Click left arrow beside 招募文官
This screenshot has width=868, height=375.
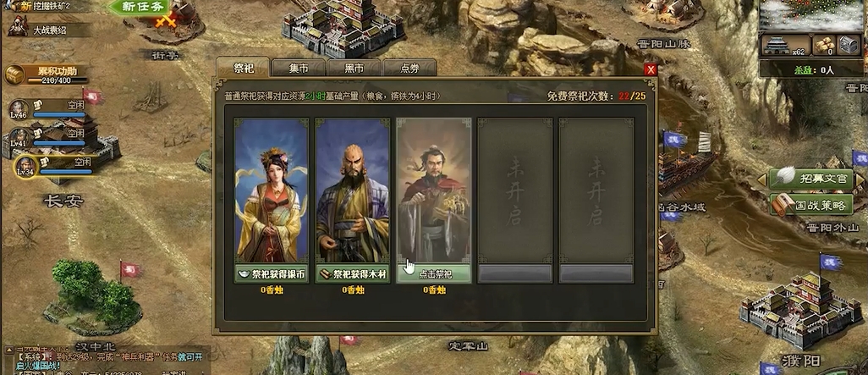click(x=761, y=179)
